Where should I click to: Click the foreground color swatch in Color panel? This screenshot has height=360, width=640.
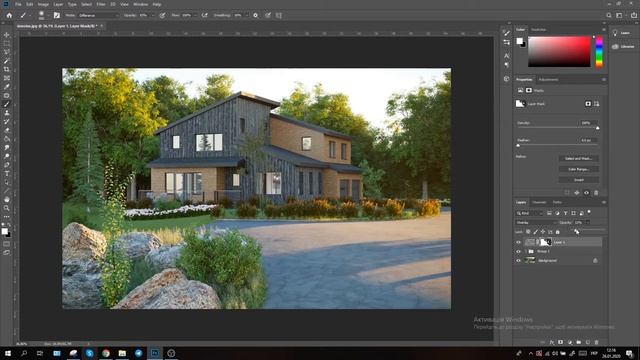click(519, 41)
